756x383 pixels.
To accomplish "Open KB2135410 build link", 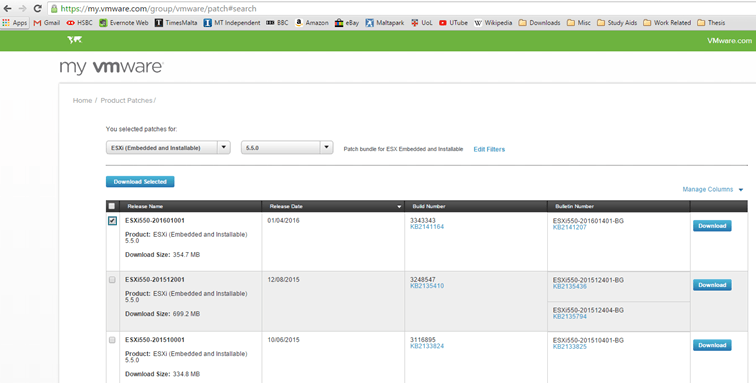I will click(x=427, y=286).
